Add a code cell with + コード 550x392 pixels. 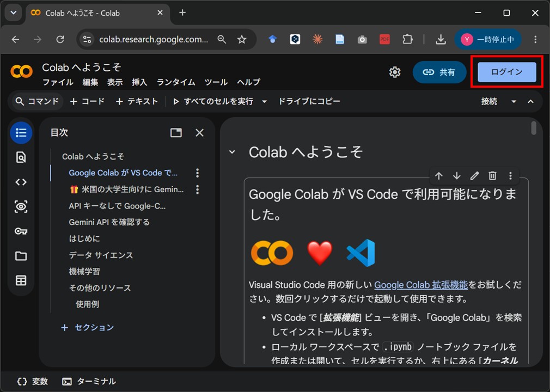(87, 102)
